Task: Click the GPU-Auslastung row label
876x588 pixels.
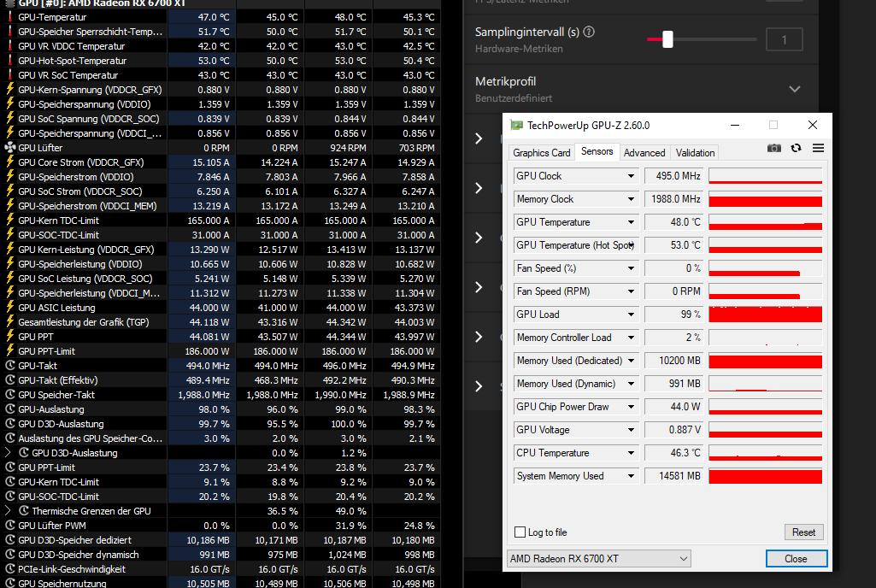Action: (50, 409)
